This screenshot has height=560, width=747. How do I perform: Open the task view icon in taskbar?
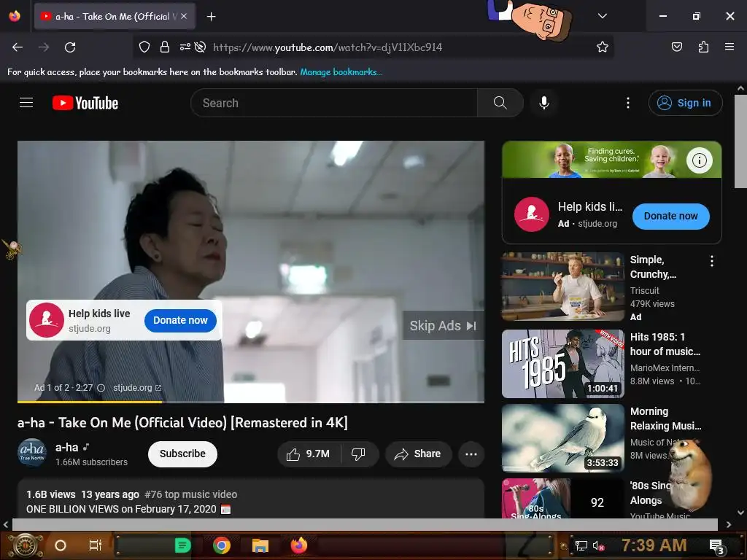pos(96,545)
